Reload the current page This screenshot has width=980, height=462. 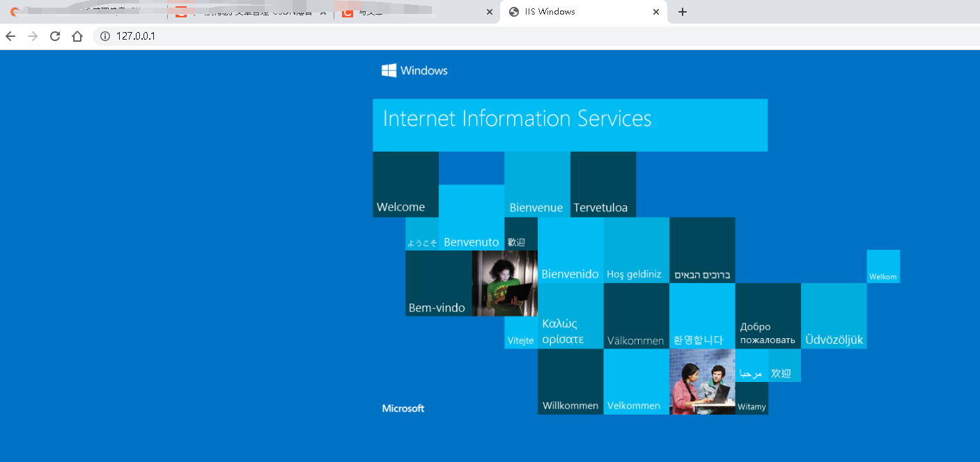tap(55, 36)
